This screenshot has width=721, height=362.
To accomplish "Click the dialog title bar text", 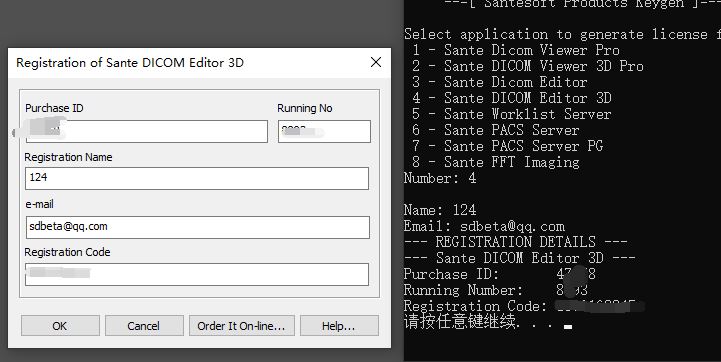I will coord(130,63).
